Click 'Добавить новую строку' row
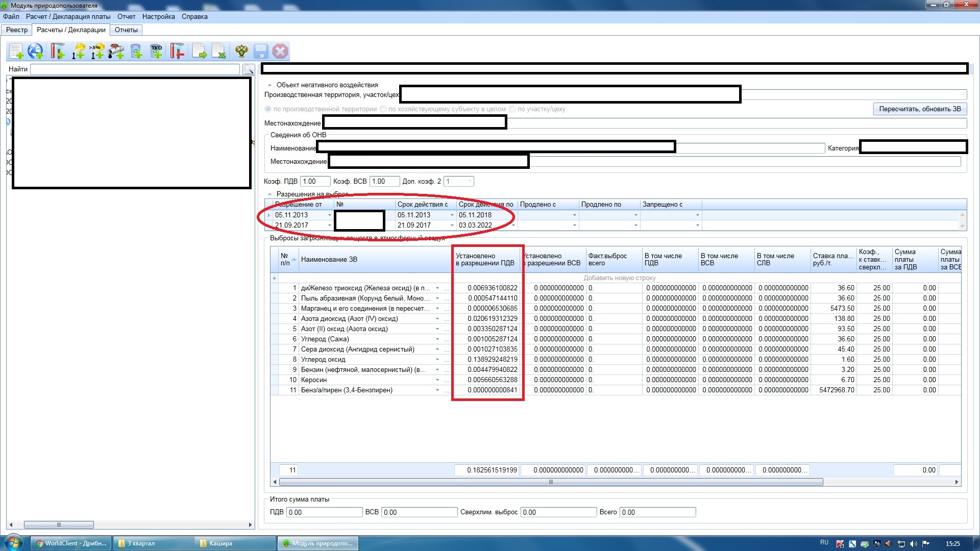 [x=619, y=278]
